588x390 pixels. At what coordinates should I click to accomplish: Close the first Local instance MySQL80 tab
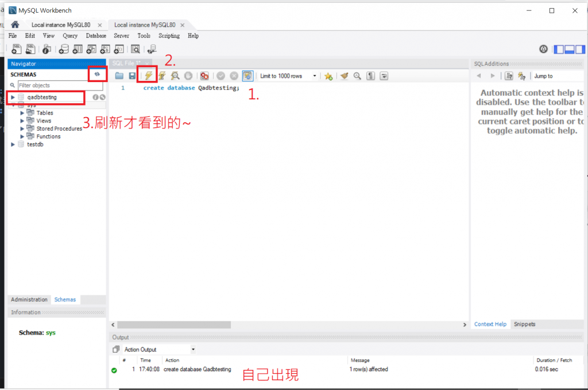point(100,25)
